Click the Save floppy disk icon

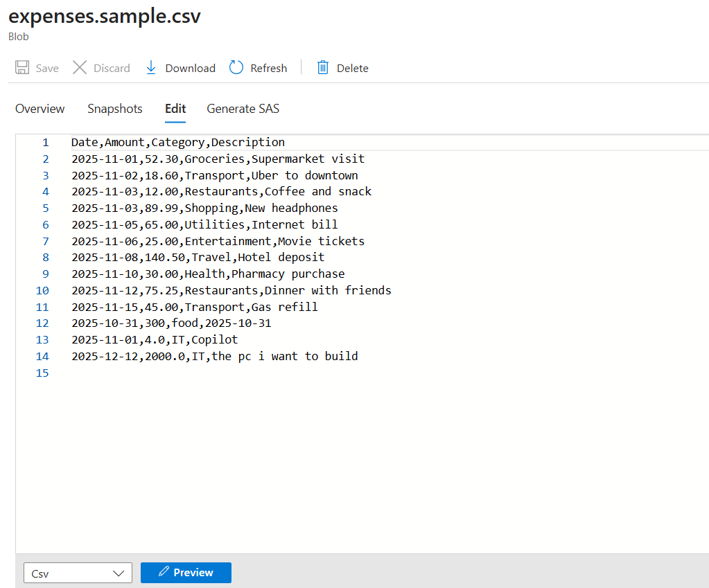click(x=22, y=68)
